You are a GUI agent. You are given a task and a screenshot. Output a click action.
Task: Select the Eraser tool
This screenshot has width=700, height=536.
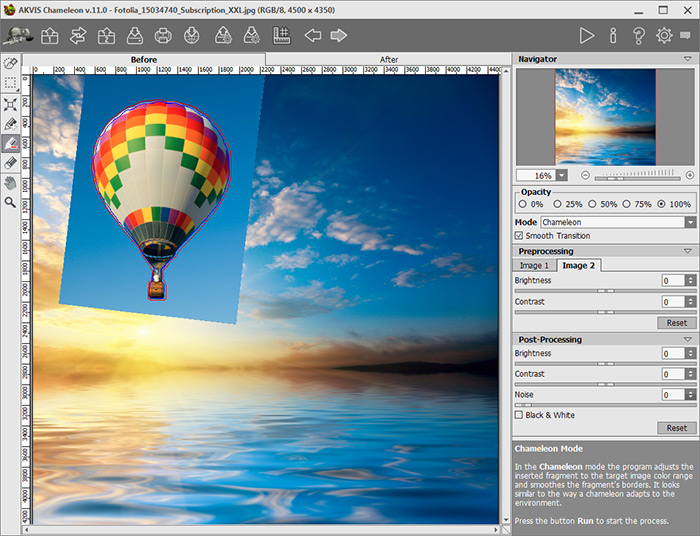coord(10,163)
